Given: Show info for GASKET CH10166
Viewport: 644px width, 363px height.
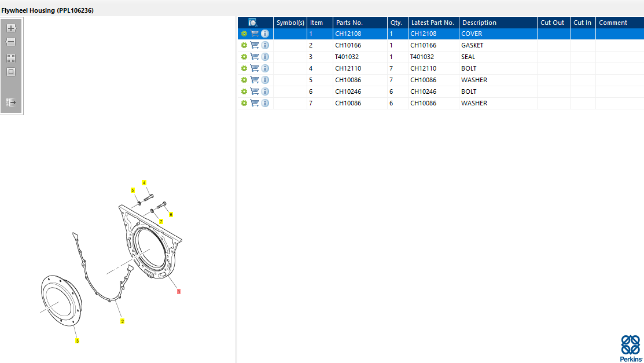Looking at the screenshot, I should click(265, 45).
